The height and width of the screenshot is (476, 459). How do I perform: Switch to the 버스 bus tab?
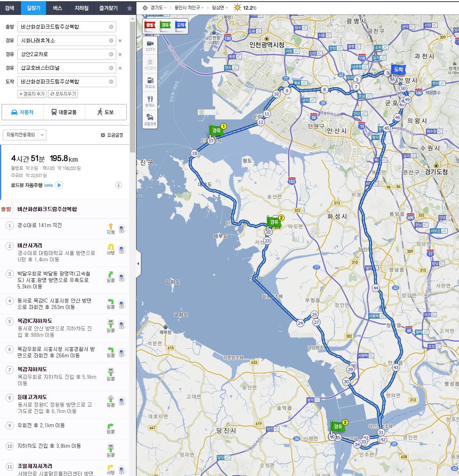58,8
